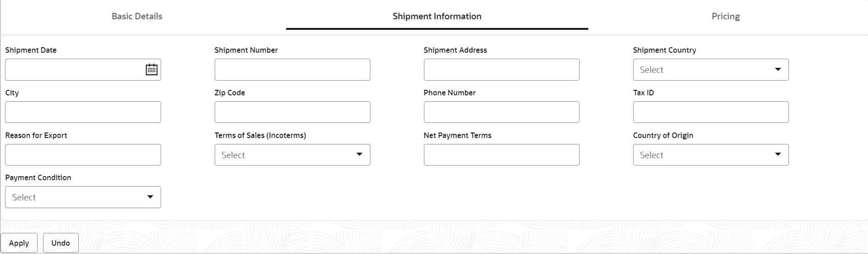The width and height of the screenshot is (868, 254).
Task: Click the Payment Condition dropdown arrow
Action: click(x=150, y=197)
